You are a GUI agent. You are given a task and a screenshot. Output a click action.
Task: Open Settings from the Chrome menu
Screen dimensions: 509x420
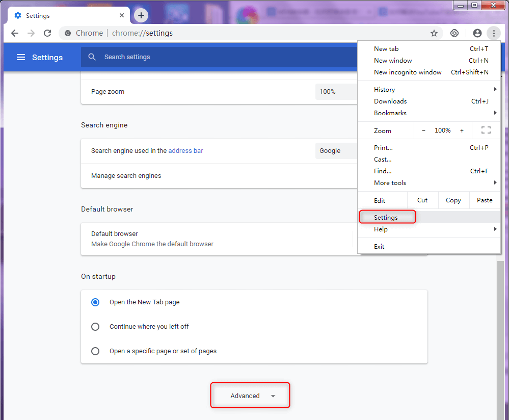(429, 217)
